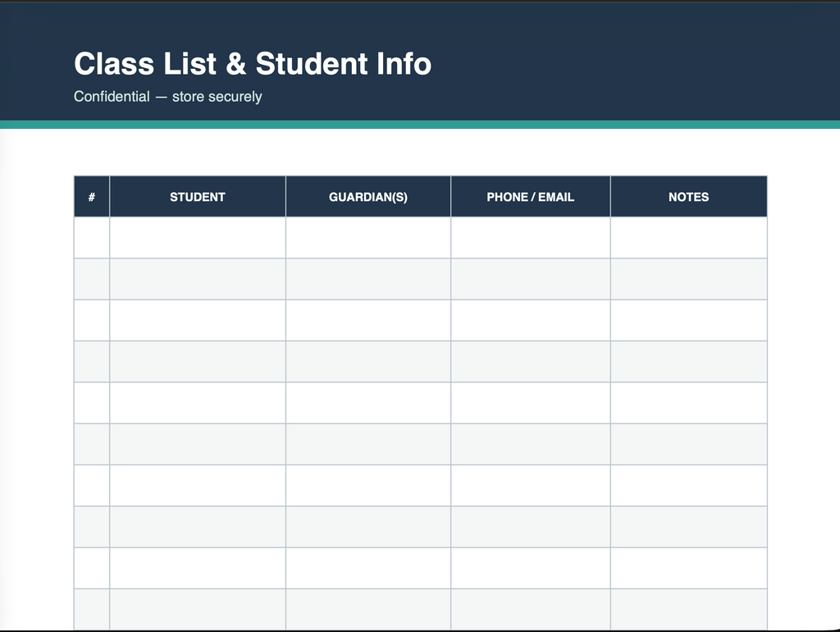Viewport: 840px width, 632px height.
Task: Click the third row Phone / Email cell
Action: 531,320
